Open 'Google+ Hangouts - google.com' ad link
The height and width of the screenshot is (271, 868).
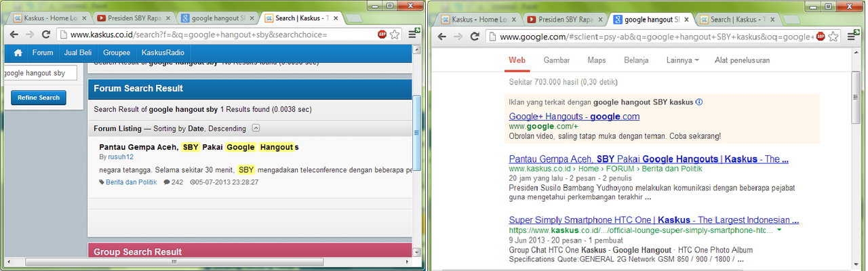[x=574, y=117]
